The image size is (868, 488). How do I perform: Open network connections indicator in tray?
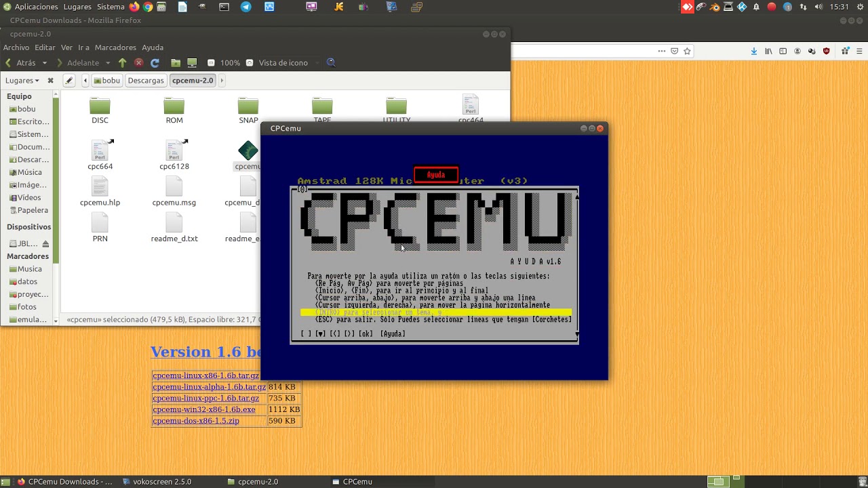(804, 7)
